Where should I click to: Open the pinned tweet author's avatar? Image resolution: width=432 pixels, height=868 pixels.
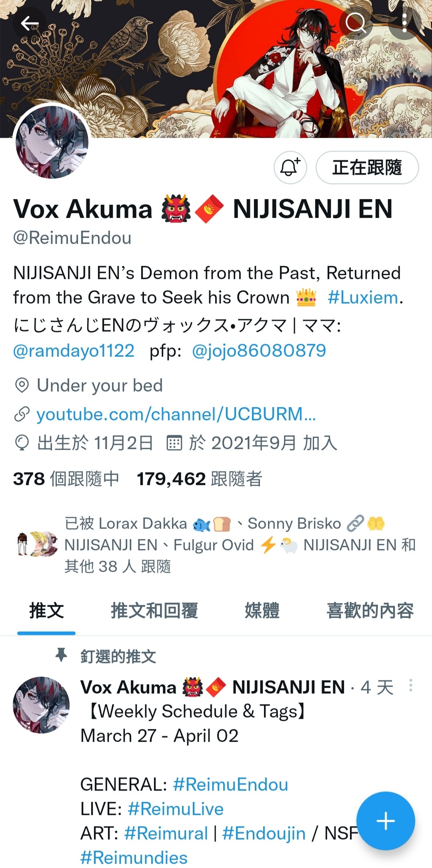coord(41,705)
